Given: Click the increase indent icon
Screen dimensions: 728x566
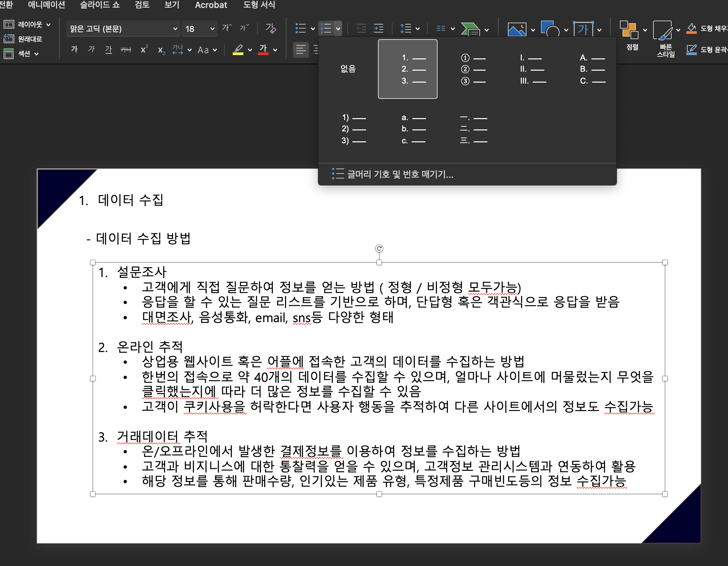Looking at the screenshot, I should (378, 28).
